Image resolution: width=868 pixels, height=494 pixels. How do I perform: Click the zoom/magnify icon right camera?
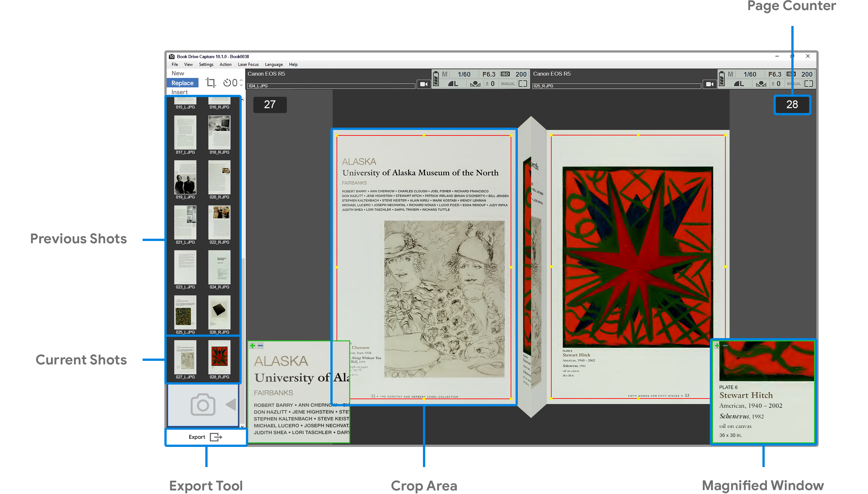(809, 83)
